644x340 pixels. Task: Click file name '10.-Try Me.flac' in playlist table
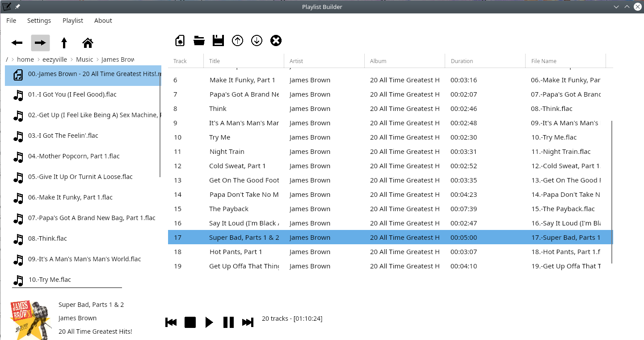point(554,137)
